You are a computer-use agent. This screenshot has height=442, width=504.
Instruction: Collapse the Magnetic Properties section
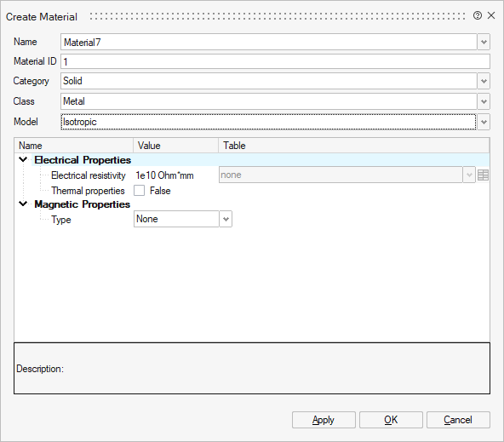point(23,204)
